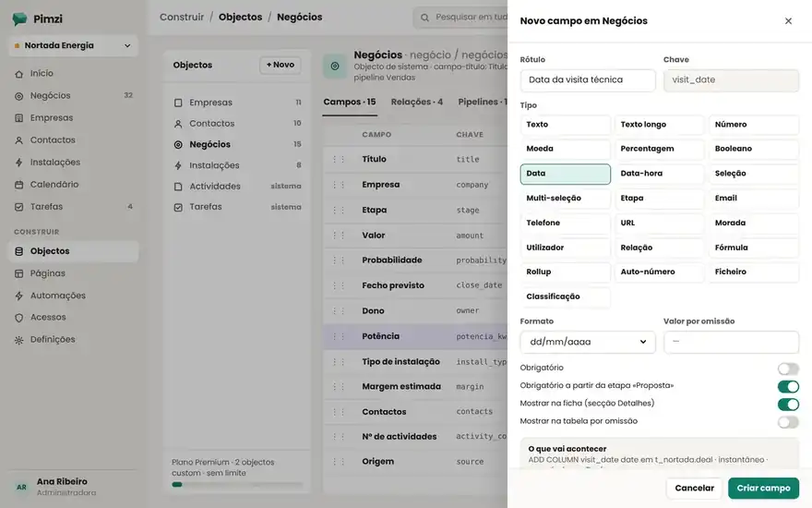Click drag handle of Origem row
The image size is (812, 508).
(x=339, y=461)
